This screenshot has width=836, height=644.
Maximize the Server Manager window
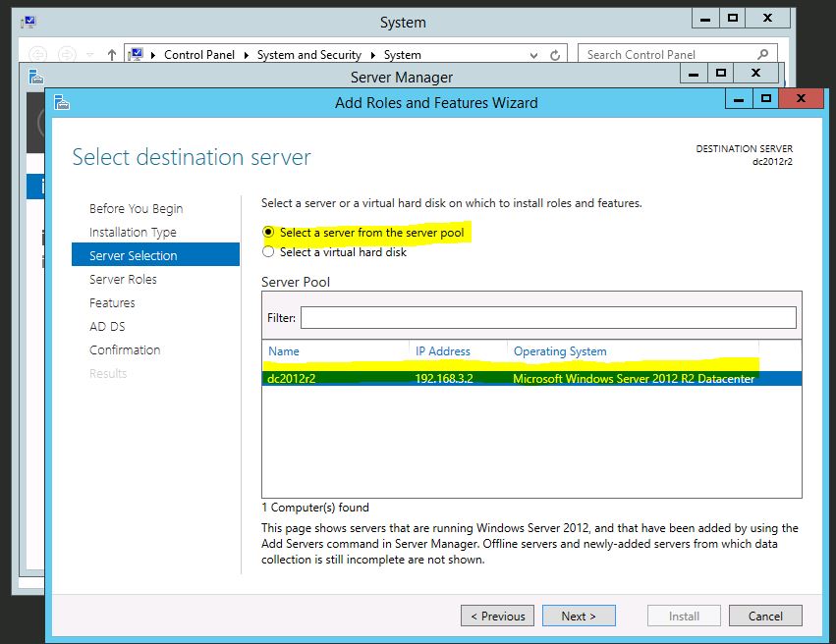[721, 74]
